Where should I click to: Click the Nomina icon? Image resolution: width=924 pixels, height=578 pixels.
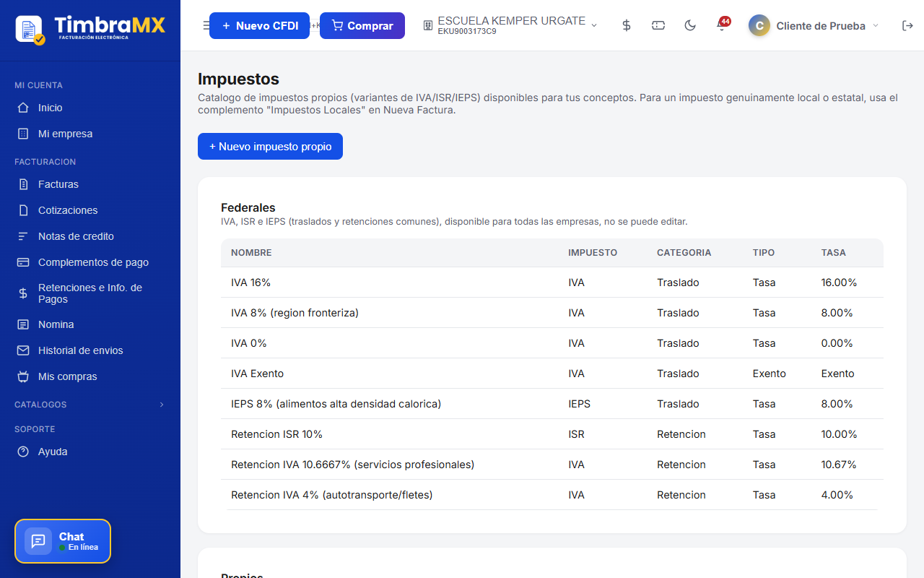pos(23,324)
